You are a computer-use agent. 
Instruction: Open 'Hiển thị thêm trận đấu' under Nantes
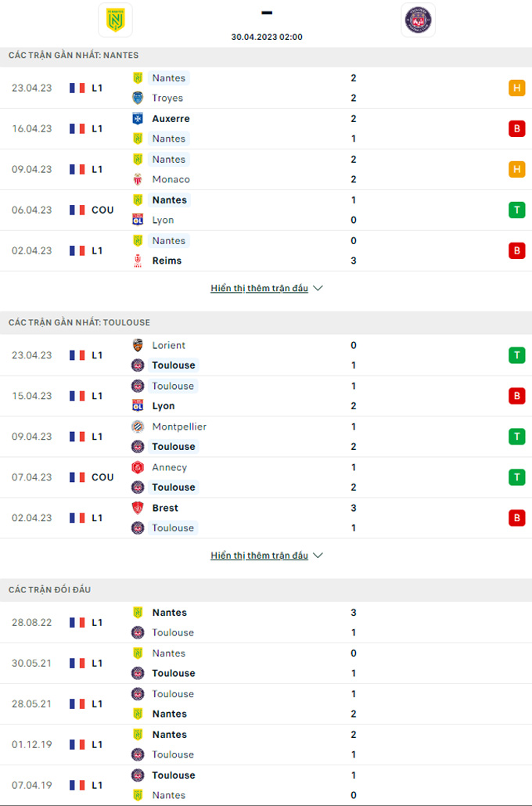pos(260,289)
